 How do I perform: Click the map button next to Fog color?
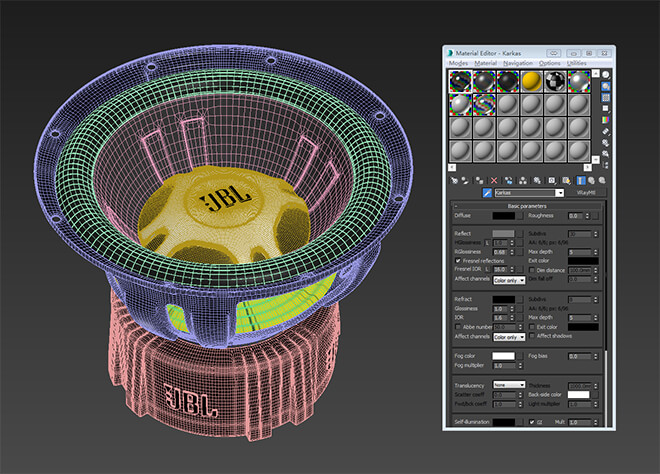520,356
